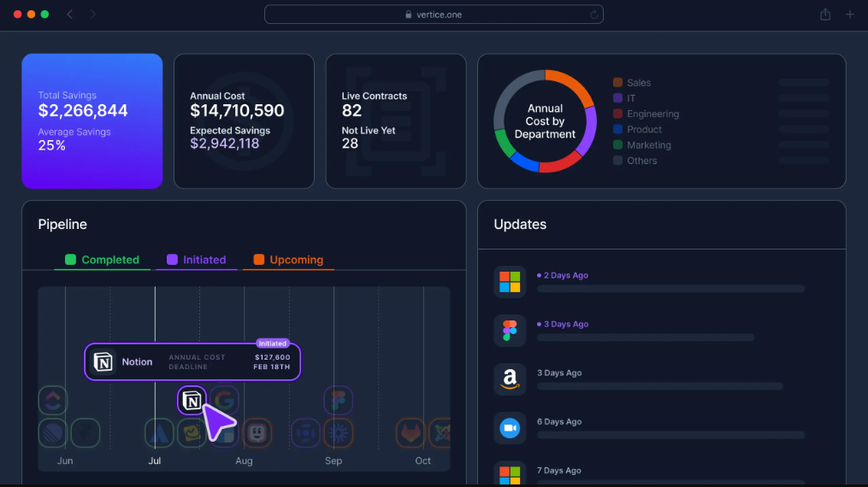Click the vertice.one address bar
This screenshot has width=868, height=487.
click(x=434, y=15)
